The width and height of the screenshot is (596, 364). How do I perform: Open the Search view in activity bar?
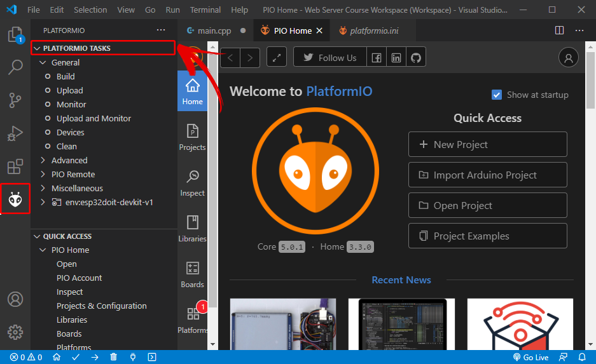point(15,67)
